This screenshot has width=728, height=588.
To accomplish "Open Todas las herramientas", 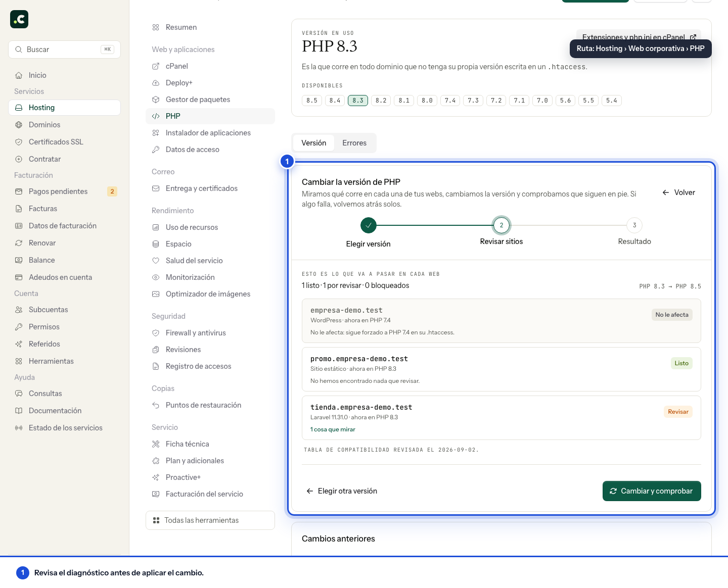I will point(210,520).
